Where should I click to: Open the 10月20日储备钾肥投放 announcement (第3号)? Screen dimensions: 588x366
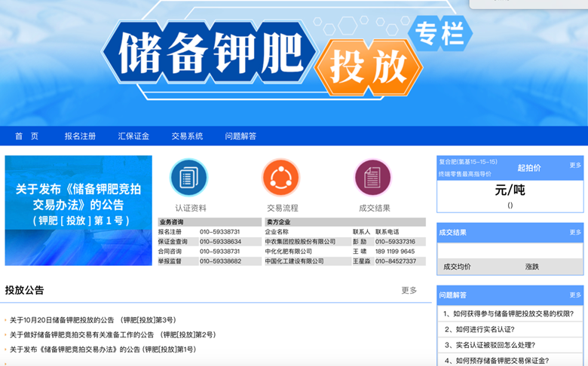[93, 320]
